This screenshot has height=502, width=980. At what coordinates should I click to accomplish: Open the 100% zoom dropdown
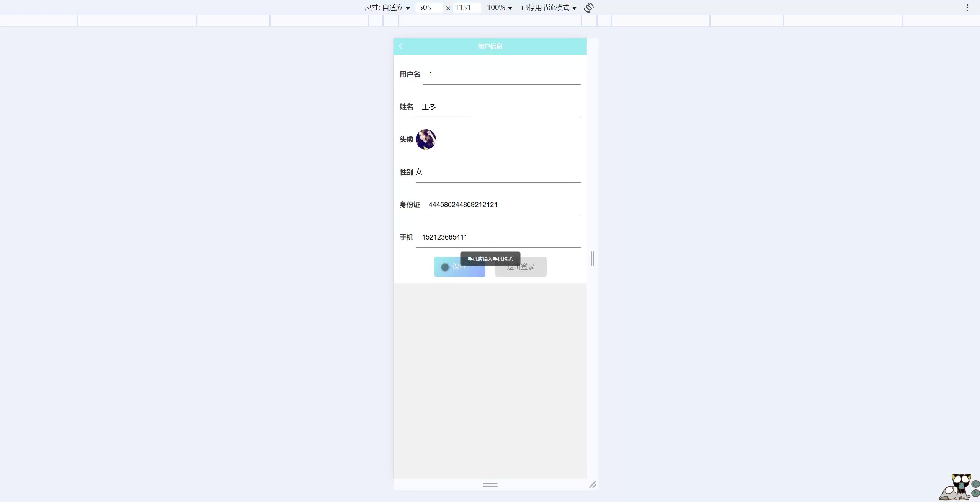[499, 8]
